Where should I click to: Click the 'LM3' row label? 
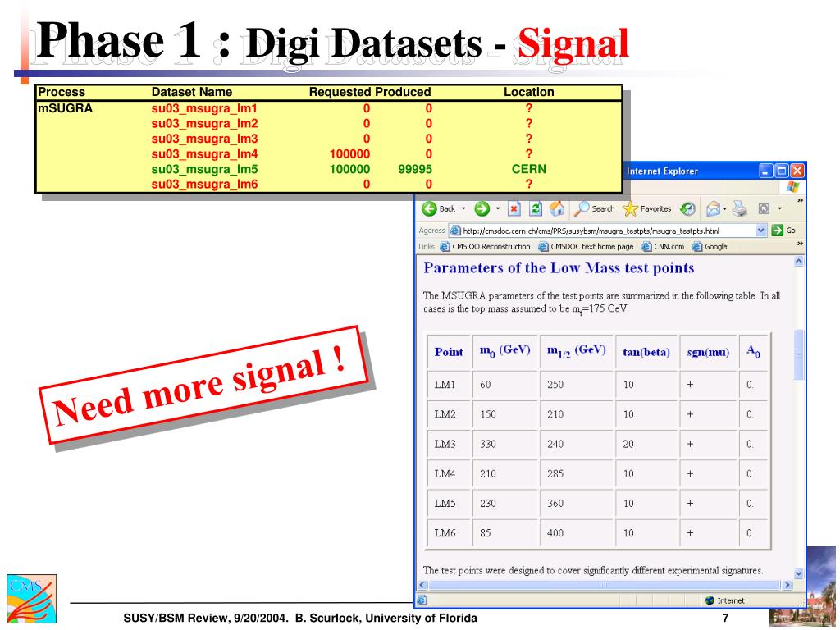coord(445,444)
